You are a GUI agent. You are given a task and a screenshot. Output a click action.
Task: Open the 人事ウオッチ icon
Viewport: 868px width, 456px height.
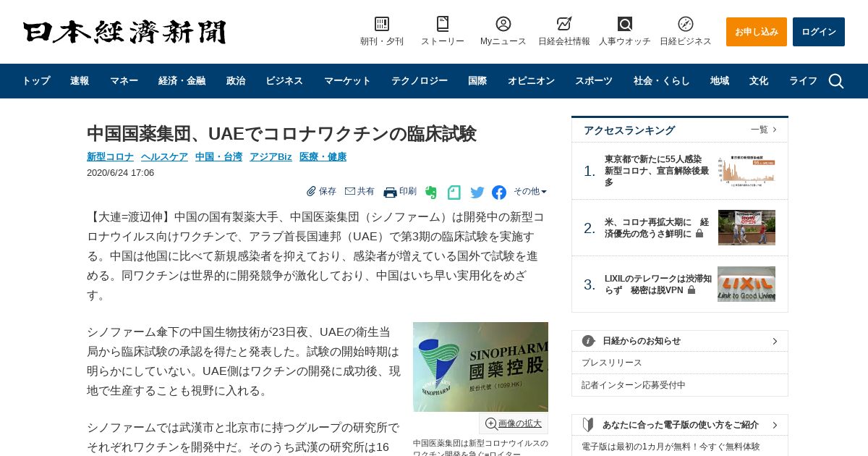coord(625,24)
